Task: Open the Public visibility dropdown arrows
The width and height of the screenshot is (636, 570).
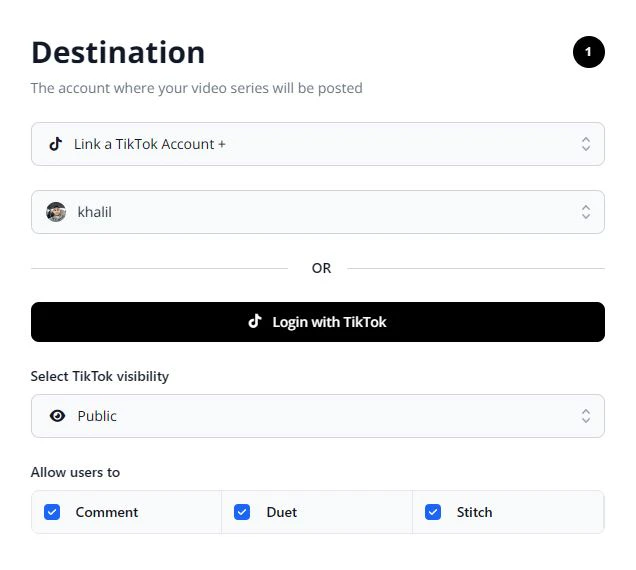Action: (x=586, y=416)
